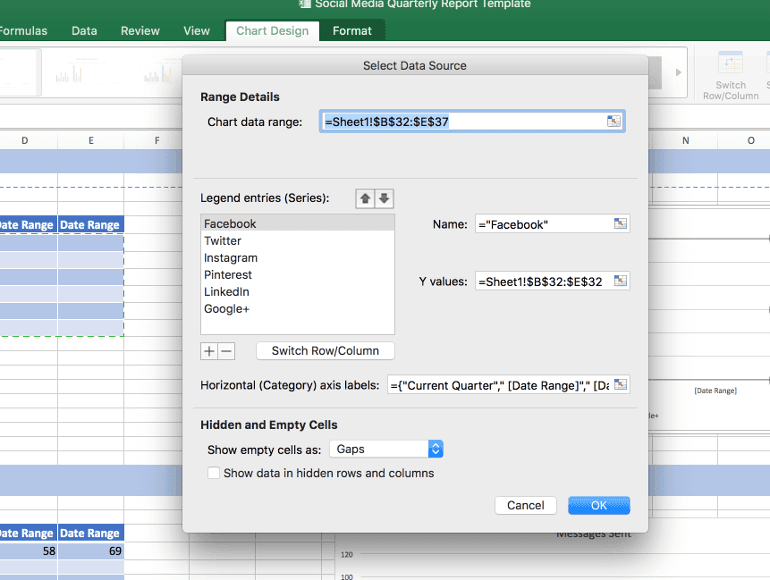Move selected series down with arrow button
Image resolution: width=770 pixels, height=580 pixels.
[384, 198]
